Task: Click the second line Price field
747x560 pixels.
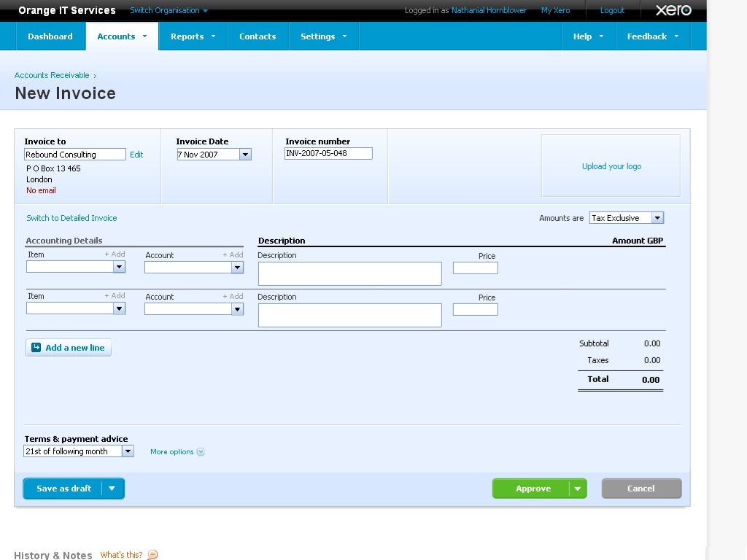Action: [475, 309]
